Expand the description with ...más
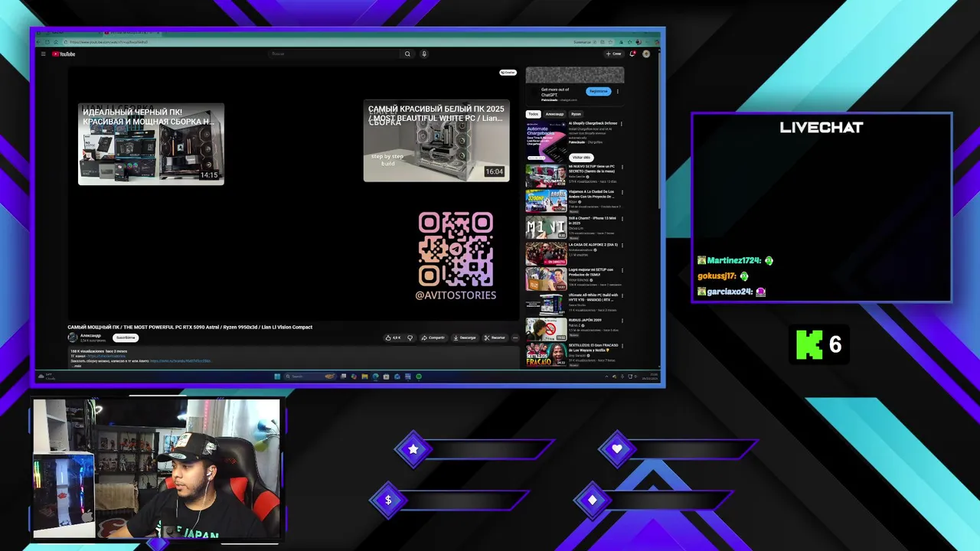980x551 pixels. coord(77,366)
